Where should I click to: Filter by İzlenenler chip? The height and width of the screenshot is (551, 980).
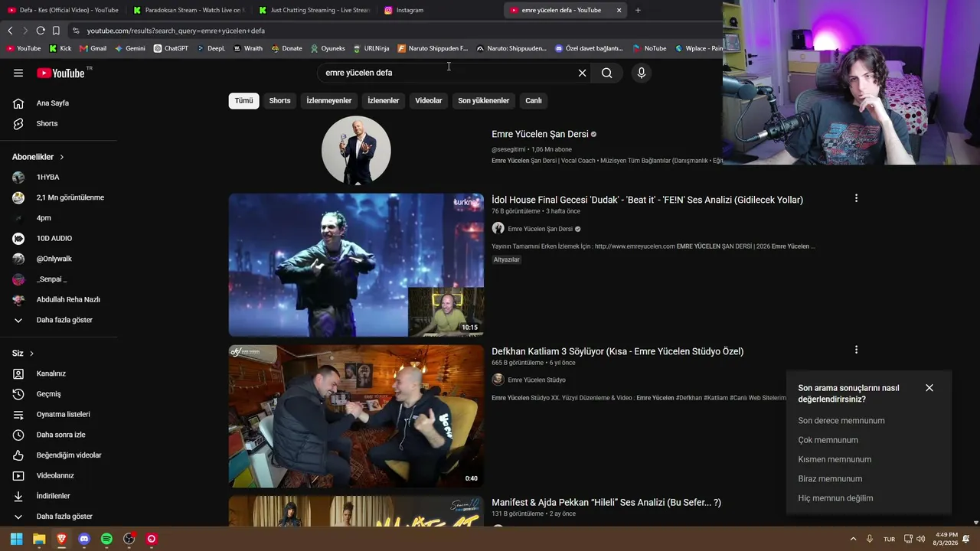(x=383, y=101)
